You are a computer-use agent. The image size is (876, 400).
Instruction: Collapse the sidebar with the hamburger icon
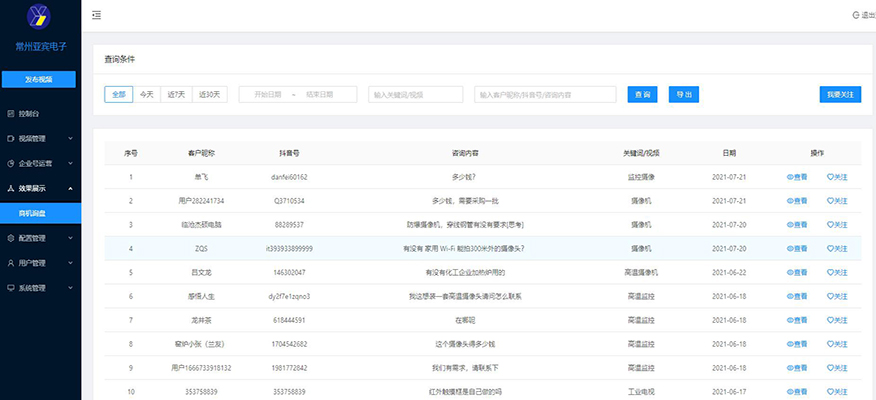[96, 15]
